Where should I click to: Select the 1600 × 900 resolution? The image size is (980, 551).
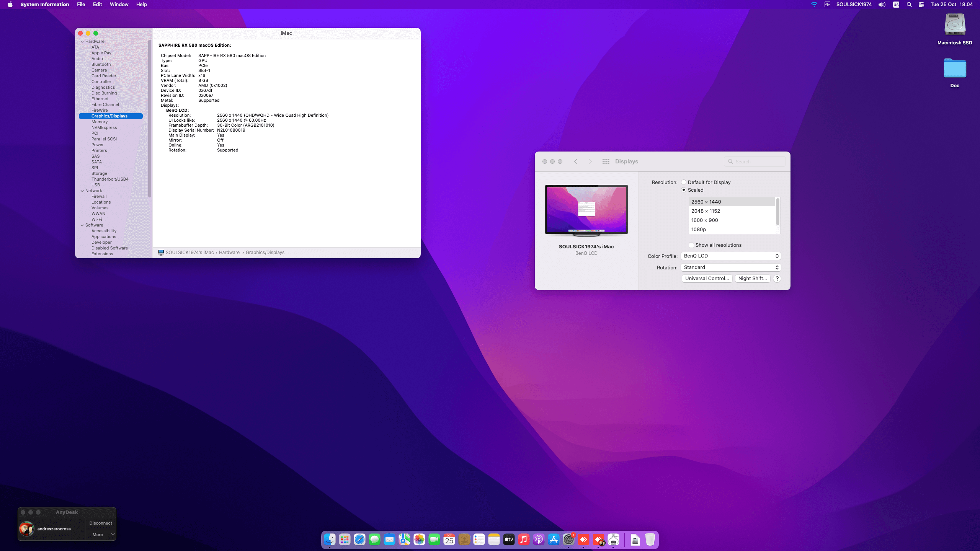732,220
